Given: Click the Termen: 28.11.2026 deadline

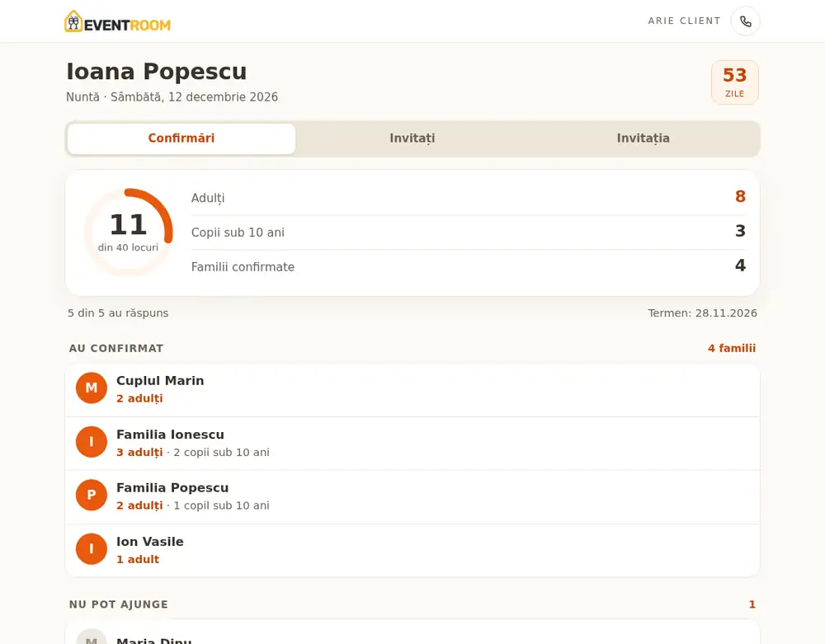Looking at the screenshot, I should tap(702, 313).
